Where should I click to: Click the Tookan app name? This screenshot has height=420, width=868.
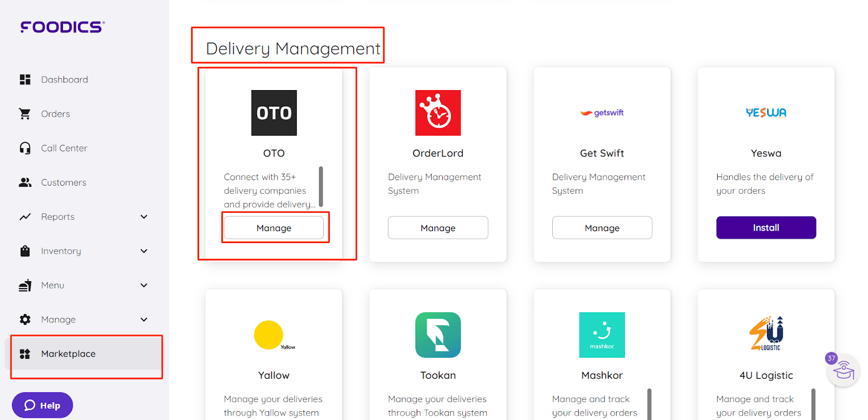438,376
